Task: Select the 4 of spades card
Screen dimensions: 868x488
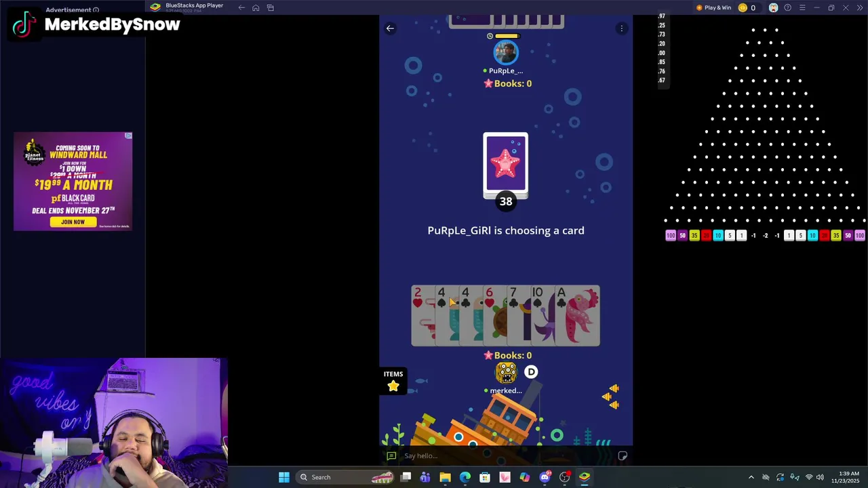Action: click(446, 316)
